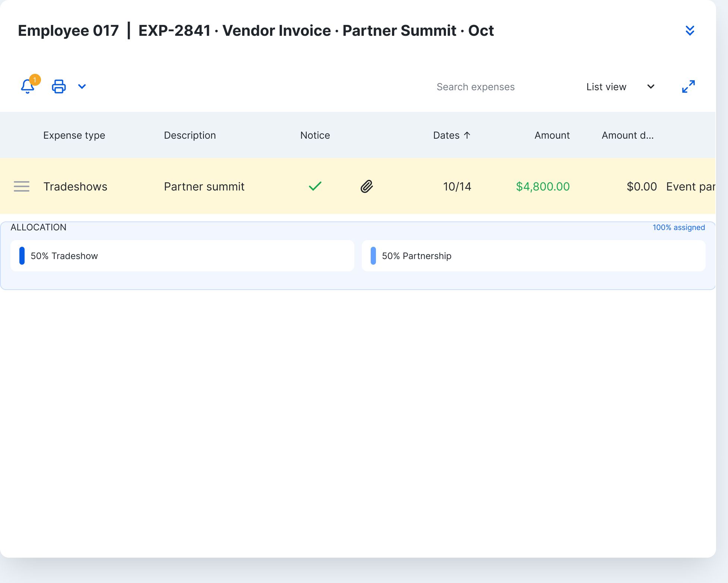The height and width of the screenshot is (583, 728).
Task: Click the Search expenses field
Action: tap(475, 87)
